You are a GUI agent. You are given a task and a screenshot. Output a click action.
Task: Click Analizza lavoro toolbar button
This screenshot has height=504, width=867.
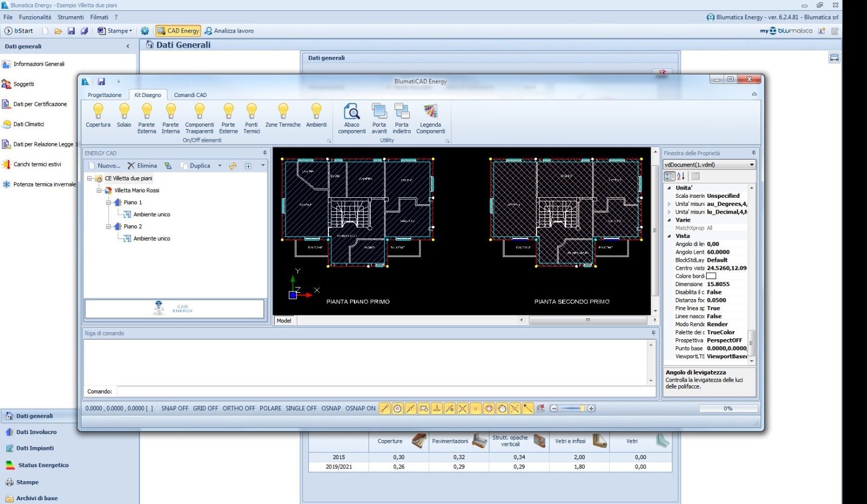(229, 31)
